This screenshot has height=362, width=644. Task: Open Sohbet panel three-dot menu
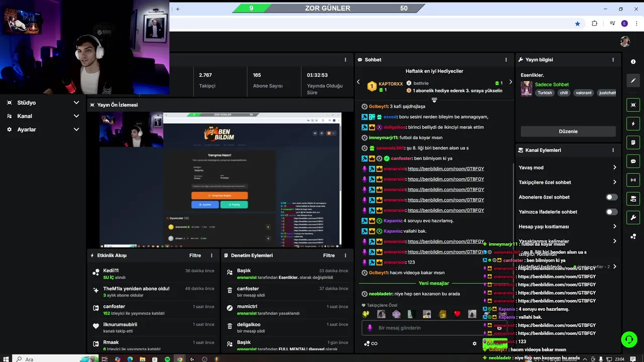[x=506, y=60]
